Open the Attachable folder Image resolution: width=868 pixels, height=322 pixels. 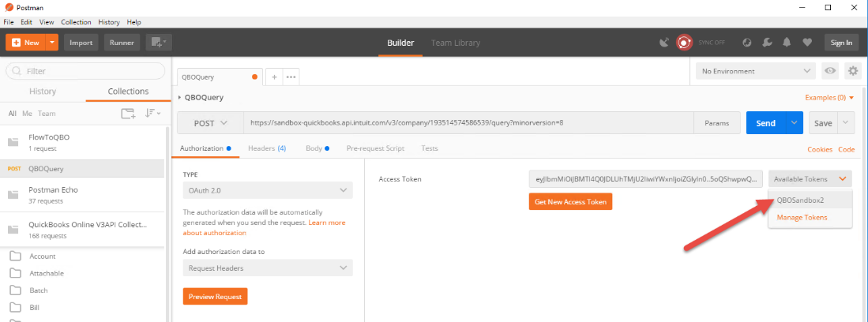47,273
